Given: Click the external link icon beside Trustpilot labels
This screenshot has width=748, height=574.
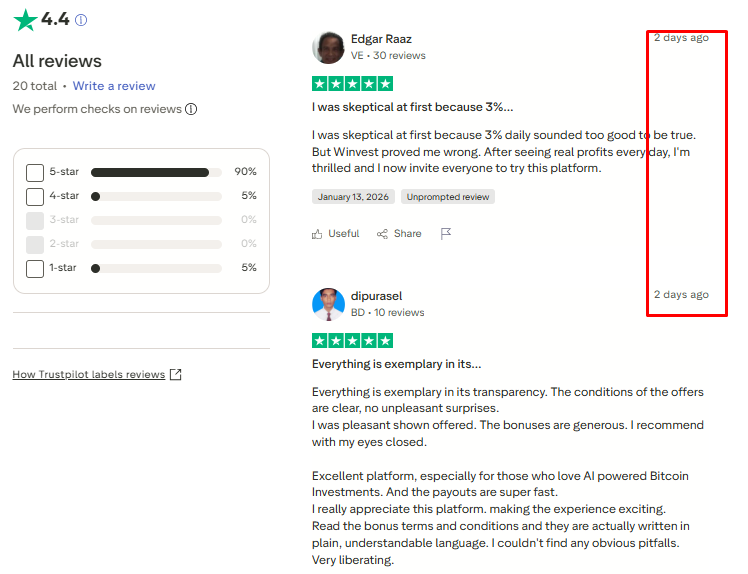Looking at the screenshot, I should [x=176, y=375].
